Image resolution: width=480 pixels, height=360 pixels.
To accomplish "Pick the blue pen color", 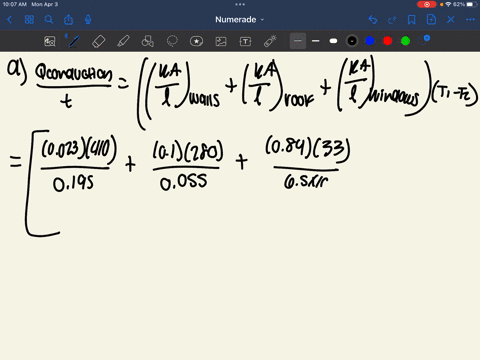I will coord(370,41).
